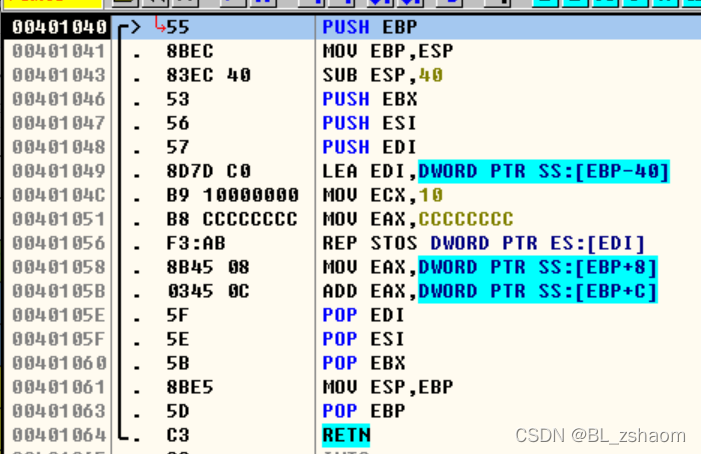The width and height of the screenshot is (701, 454).
Task: Select the PUSH EBX instruction
Action: [x=370, y=99]
